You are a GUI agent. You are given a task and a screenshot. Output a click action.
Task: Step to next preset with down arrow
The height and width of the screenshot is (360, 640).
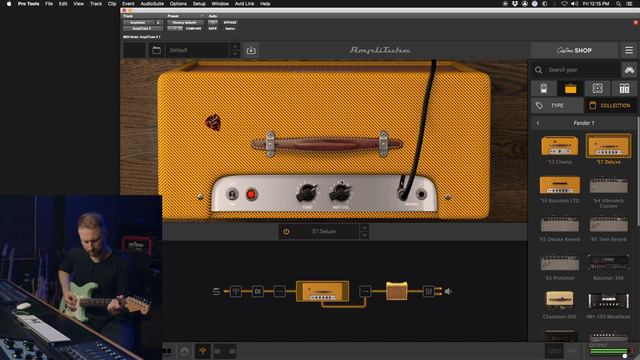(x=235, y=54)
